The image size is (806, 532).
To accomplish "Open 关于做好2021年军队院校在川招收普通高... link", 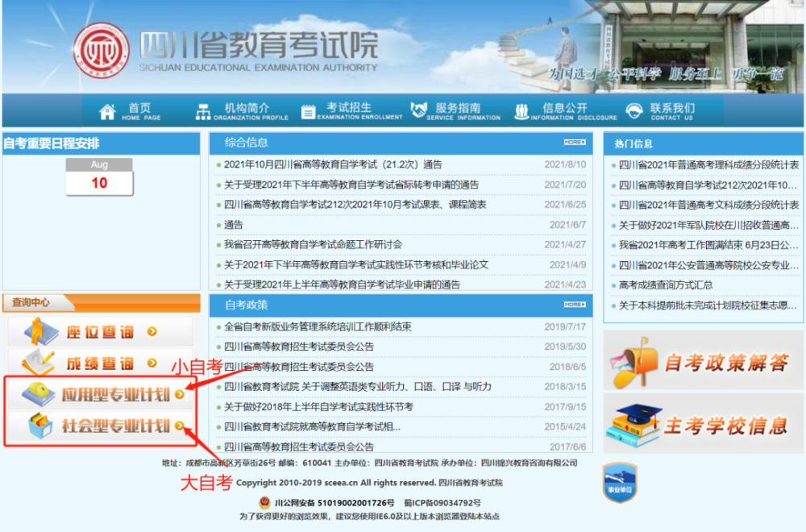I will click(708, 225).
